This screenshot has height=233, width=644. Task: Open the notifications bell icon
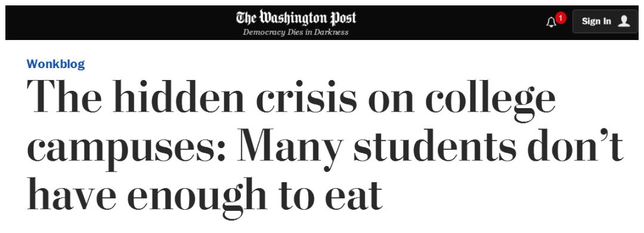pos(551,22)
